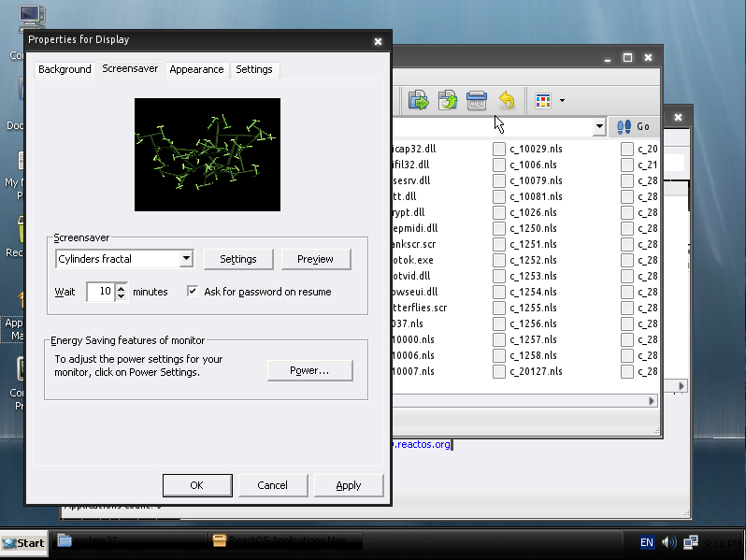
Task: Expand the Views button dropdown arrow
Action: 562,100
